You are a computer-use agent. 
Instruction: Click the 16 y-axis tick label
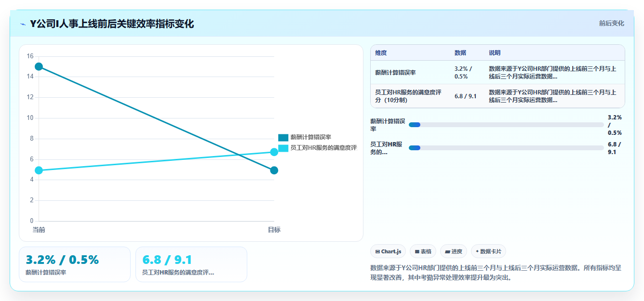pos(30,56)
